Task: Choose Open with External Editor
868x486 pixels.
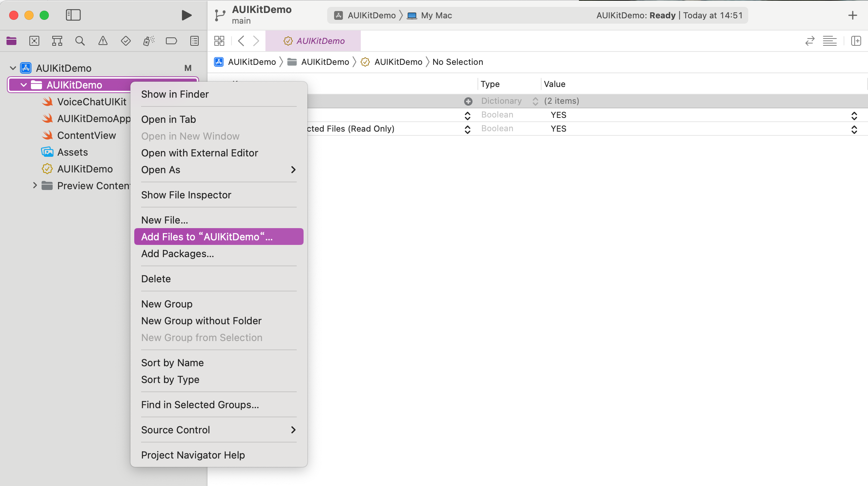Action: [x=219, y=153]
